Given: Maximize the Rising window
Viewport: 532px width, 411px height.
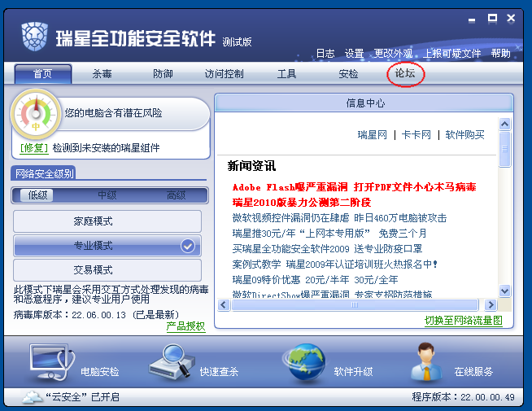Looking at the screenshot, I should pyautogui.click(x=492, y=19).
